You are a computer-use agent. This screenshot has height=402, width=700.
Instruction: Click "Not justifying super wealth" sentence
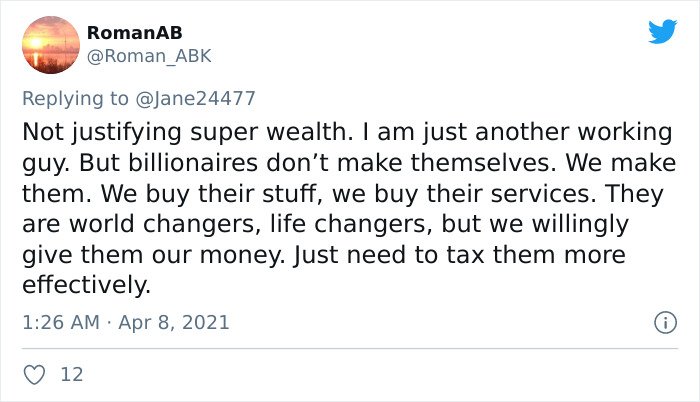tap(188, 132)
